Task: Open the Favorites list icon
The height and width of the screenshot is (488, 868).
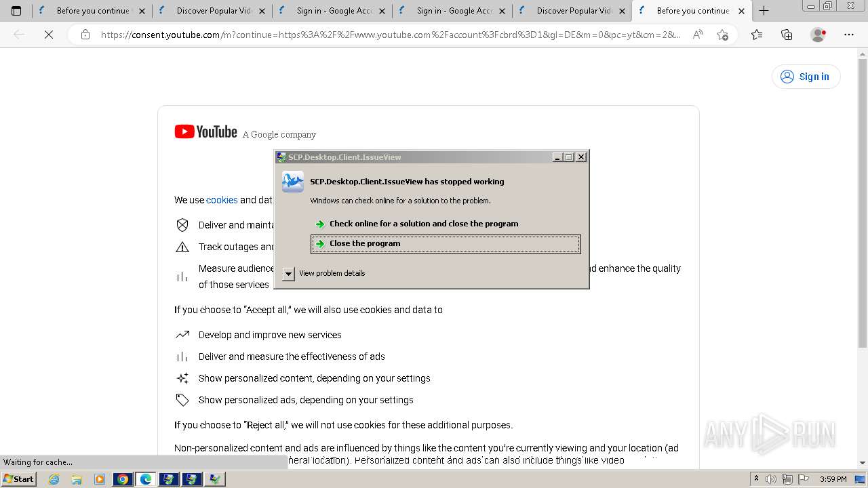Action: pyautogui.click(x=757, y=35)
